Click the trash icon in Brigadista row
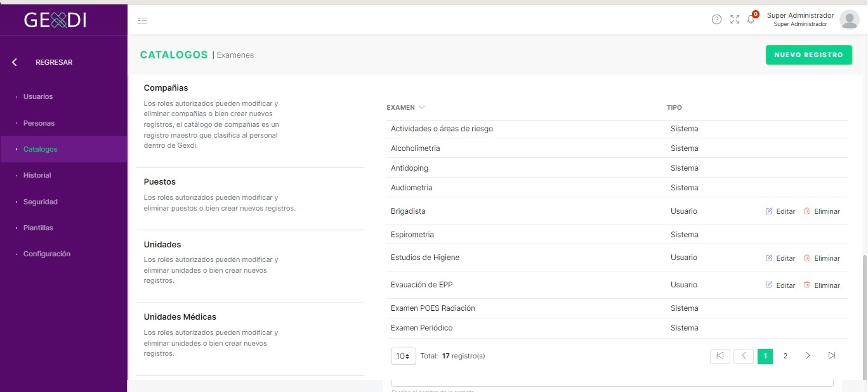Viewport: 868px width, 392px height. 807,211
